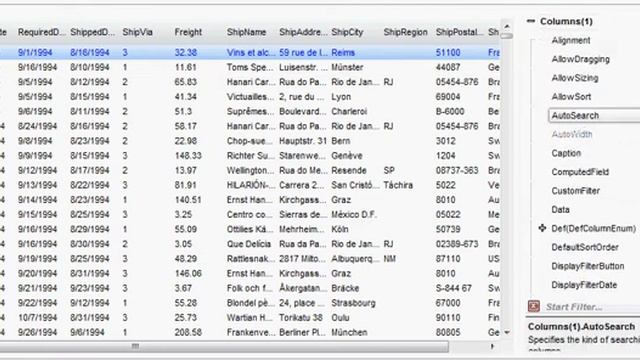Sort by the RequiredDate column header

pos(41,32)
